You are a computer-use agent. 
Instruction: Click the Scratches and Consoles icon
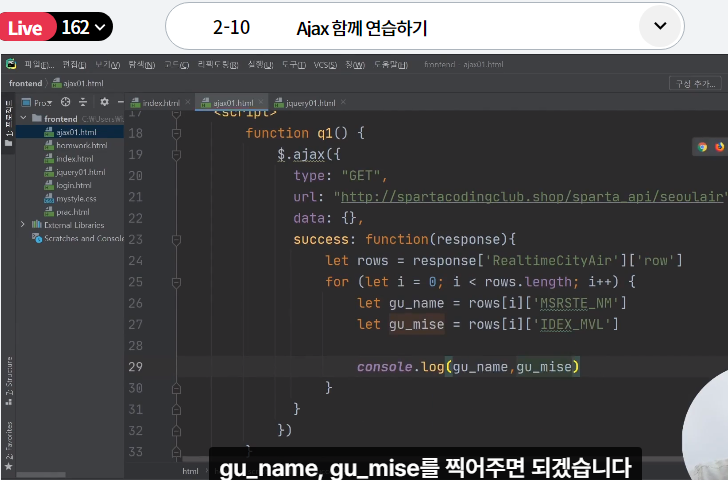37,238
